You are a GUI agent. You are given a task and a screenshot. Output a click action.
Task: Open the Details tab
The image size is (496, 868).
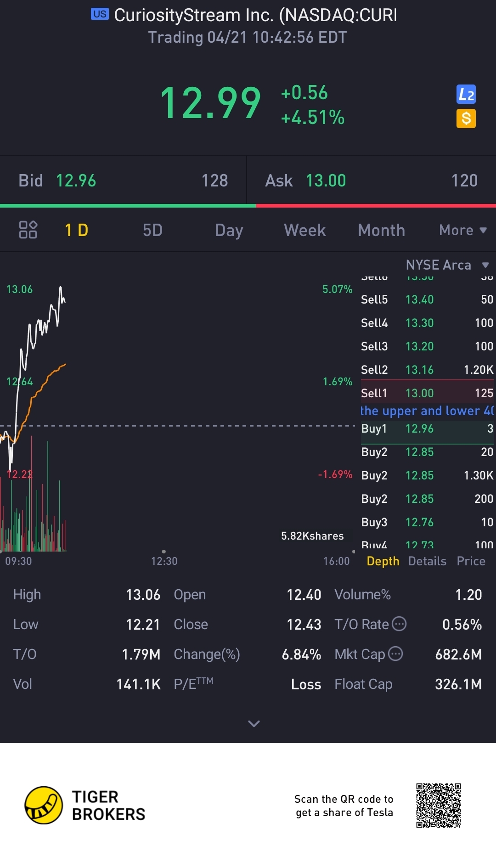tap(427, 561)
